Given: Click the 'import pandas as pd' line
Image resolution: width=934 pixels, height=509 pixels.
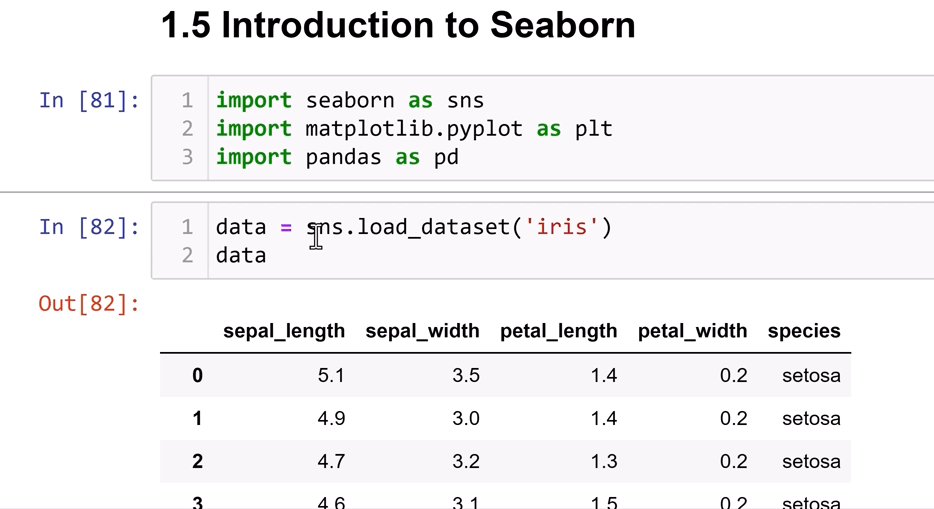Looking at the screenshot, I should click(x=337, y=157).
